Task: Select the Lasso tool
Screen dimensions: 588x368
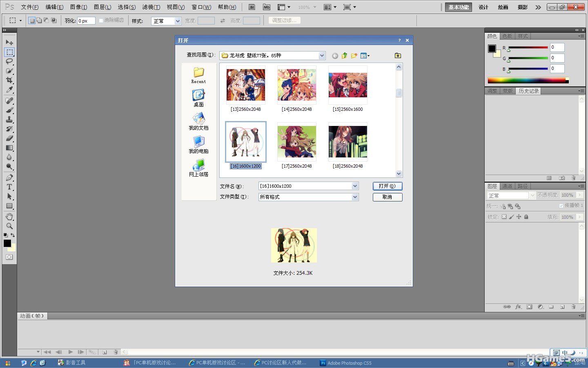Action: 9,61
